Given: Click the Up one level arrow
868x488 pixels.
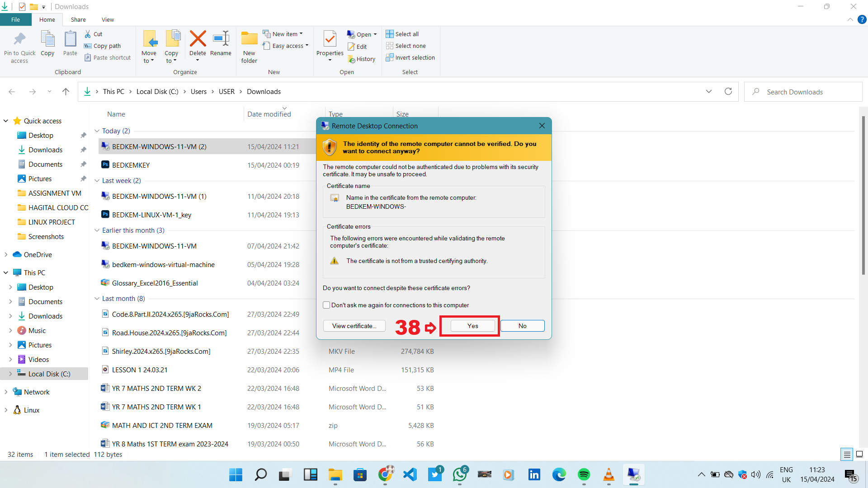Looking at the screenshot, I should click(66, 92).
